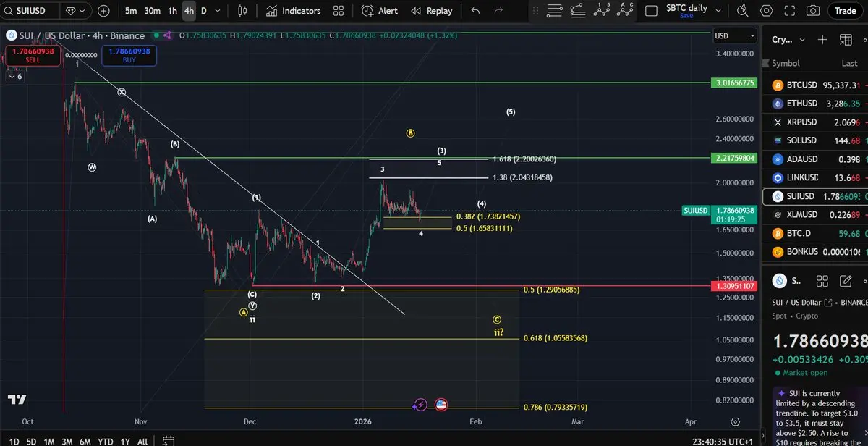
Task: Select BTC.D in the watchlist
Action: coord(816,233)
